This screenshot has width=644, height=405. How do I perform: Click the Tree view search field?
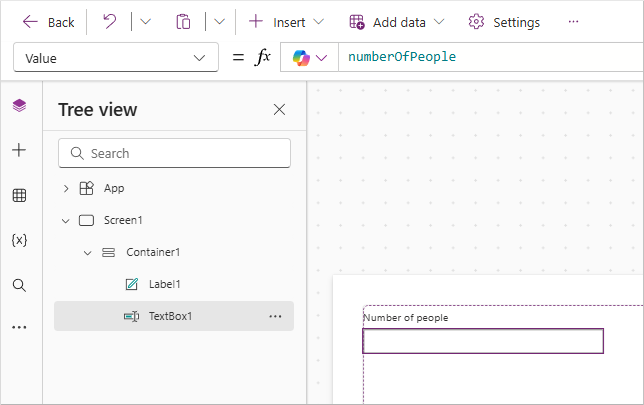[x=174, y=153]
